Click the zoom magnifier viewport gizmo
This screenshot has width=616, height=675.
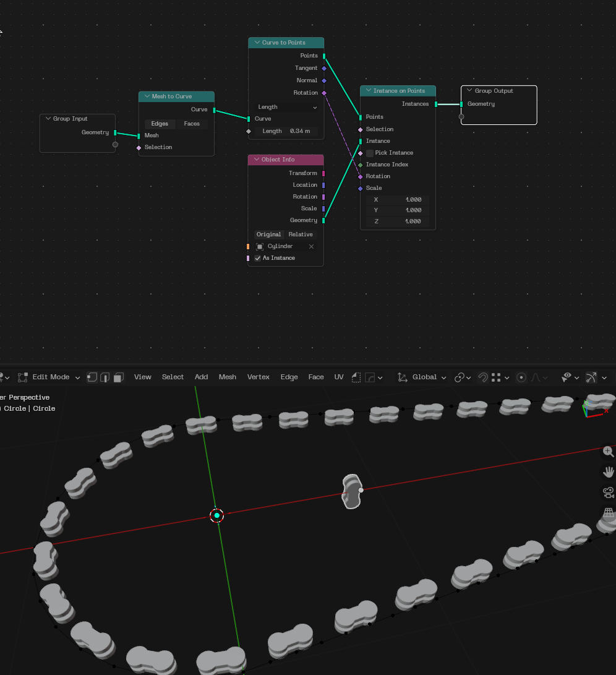608,452
